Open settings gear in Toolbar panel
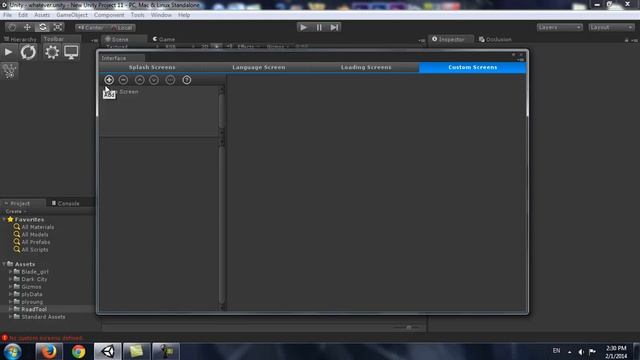The height and width of the screenshot is (360, 640). [52, 52]
